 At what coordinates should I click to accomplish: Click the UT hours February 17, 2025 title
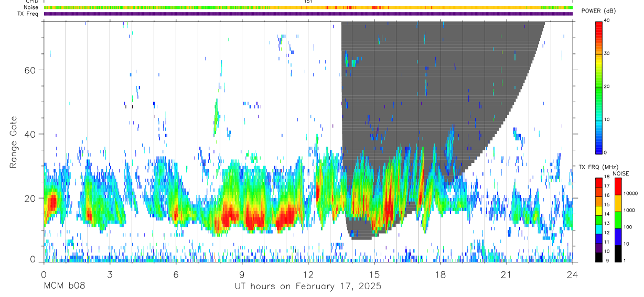point(308,287)
